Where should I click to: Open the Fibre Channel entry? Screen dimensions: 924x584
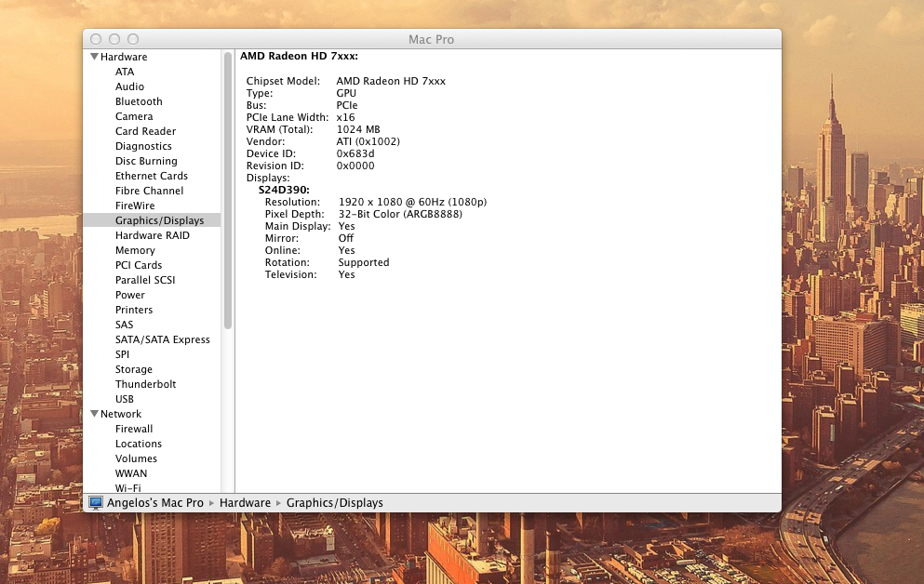pyautogui.click(x=149, y=191)
